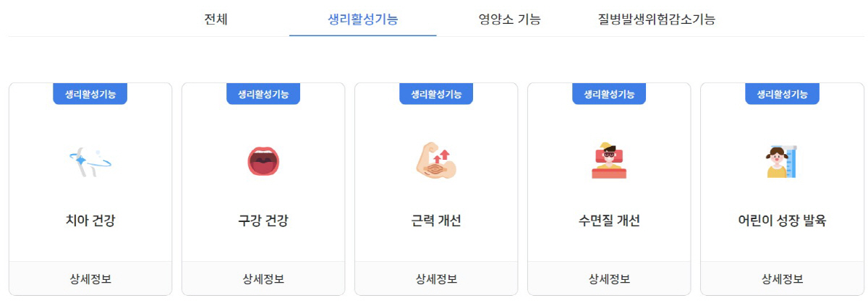Click 상세정보 on the 근력 개선 card
The width and height of the screenshot is (868, 303).
[x=436, y=278]
